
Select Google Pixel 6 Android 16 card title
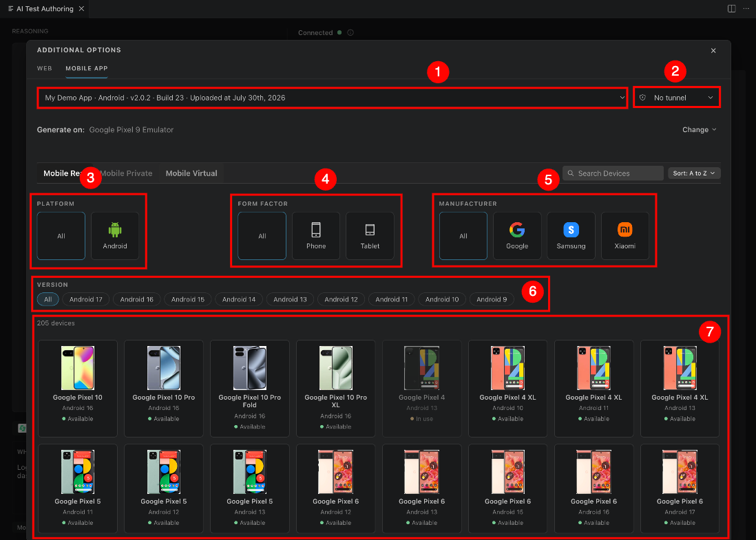594,501
